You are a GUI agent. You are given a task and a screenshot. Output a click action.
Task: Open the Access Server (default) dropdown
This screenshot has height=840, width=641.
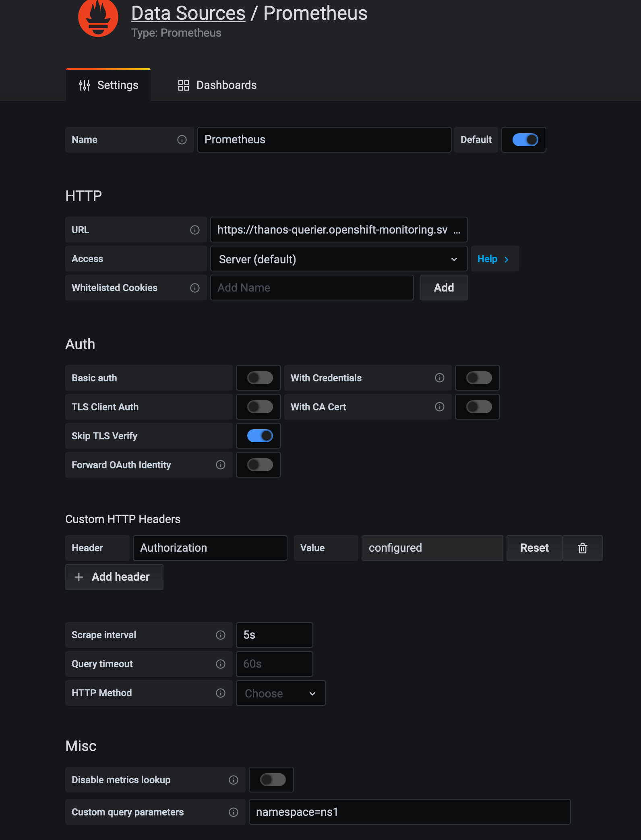pos(339,259)
